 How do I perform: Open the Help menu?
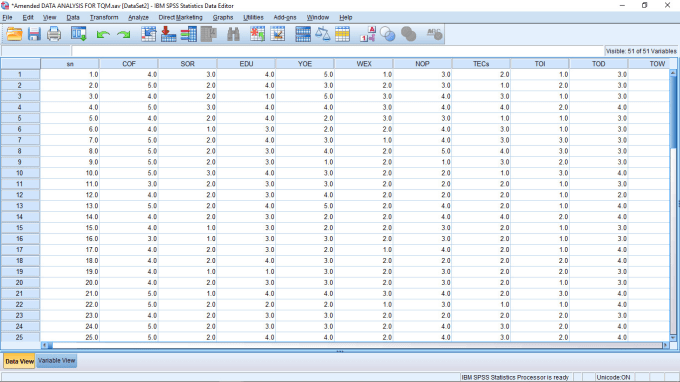345,17
